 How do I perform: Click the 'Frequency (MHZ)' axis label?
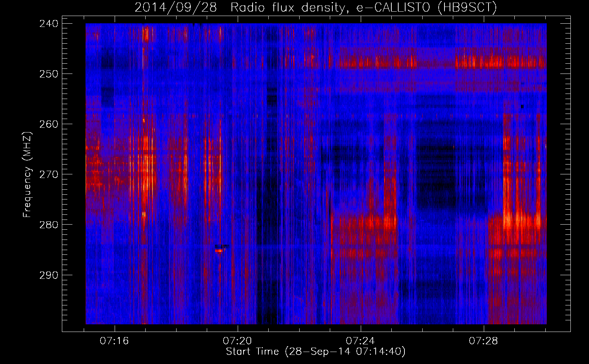pos(28,174)
